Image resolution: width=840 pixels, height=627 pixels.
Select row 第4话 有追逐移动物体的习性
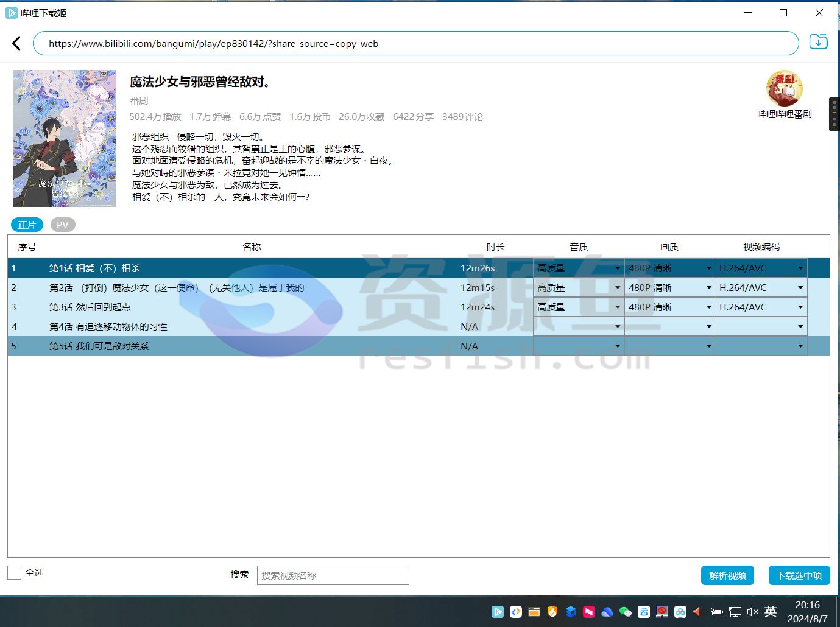point(418,326)
